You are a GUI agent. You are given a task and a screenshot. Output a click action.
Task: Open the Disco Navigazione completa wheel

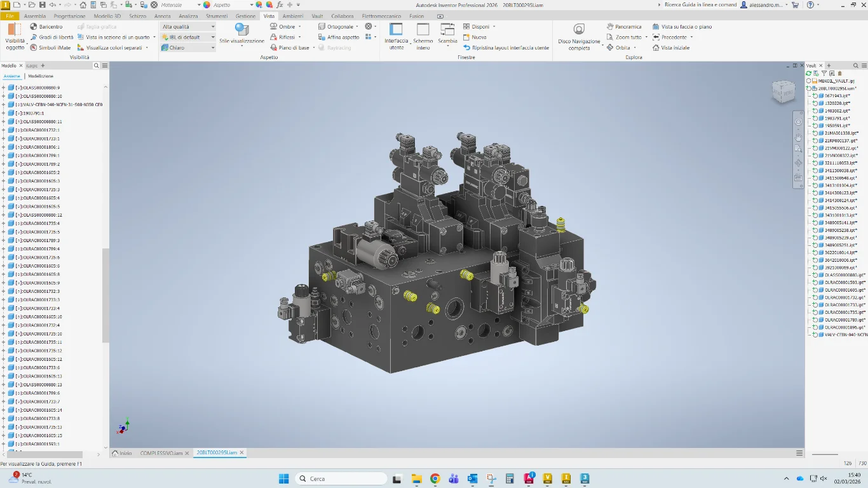(x=579, y=29)
